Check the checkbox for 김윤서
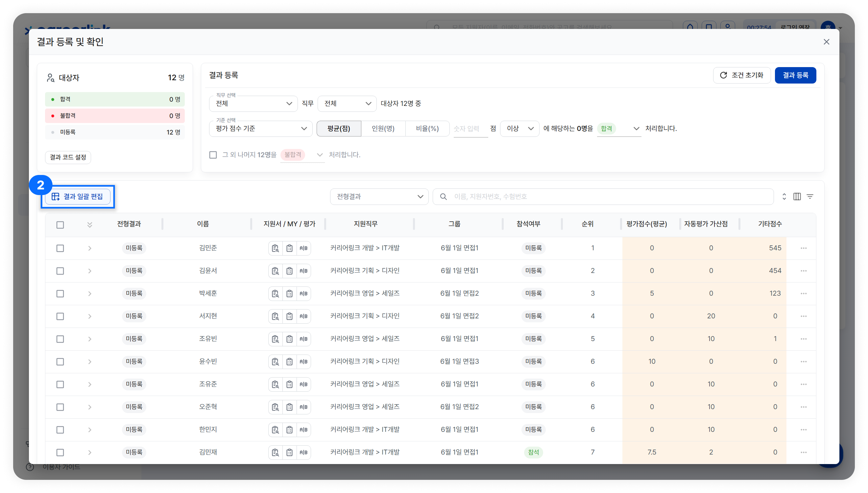Image resolution: width=868 pixels, height=493 pixels. tap(60, 271)
